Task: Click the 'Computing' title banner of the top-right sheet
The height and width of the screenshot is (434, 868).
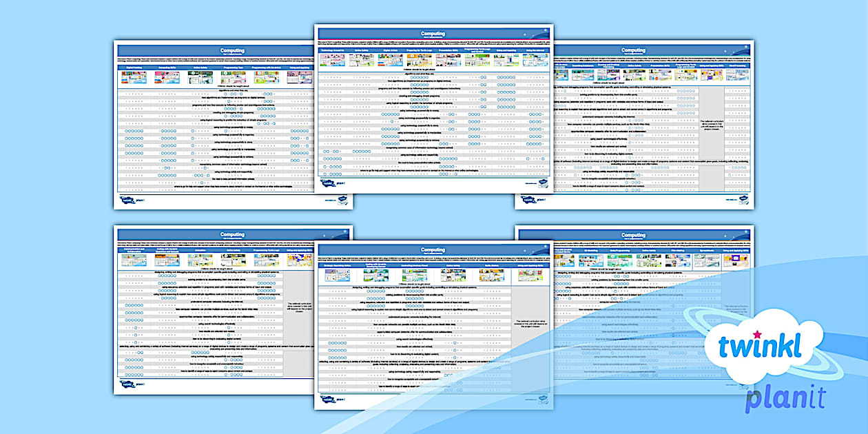Action: (634, 50)
